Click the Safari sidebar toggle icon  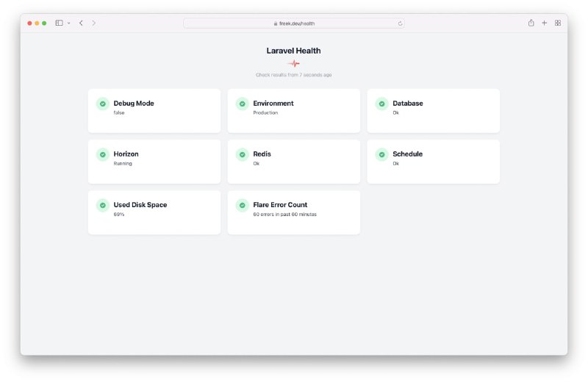[59, 23]
